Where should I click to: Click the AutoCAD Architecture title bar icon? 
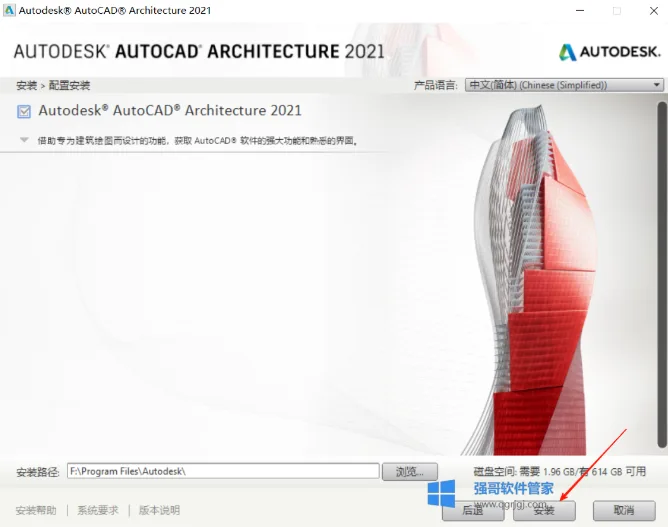(x=9, y=10)
